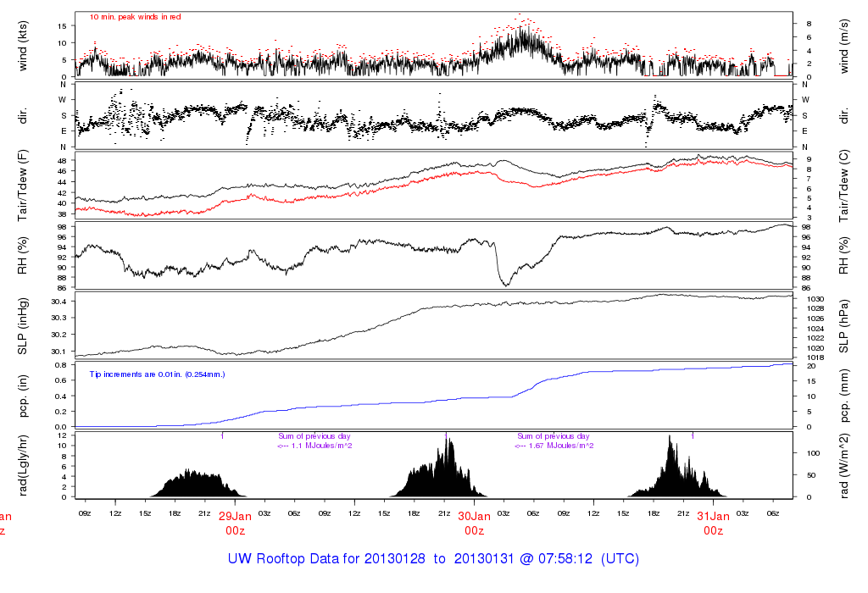Click the "Tair/Tdew (F)" axis label
Screen dimensions: 868x593
(x=23, y=186)
